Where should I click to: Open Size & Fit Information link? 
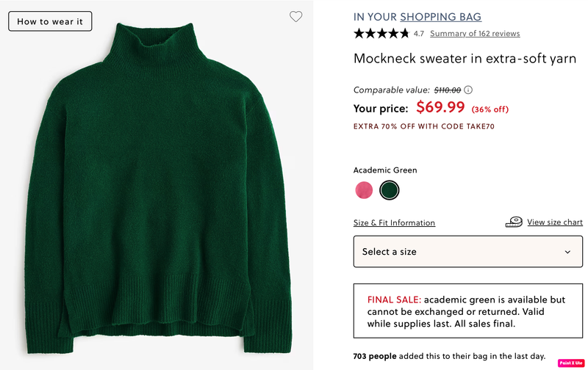[x=394, y=223]
